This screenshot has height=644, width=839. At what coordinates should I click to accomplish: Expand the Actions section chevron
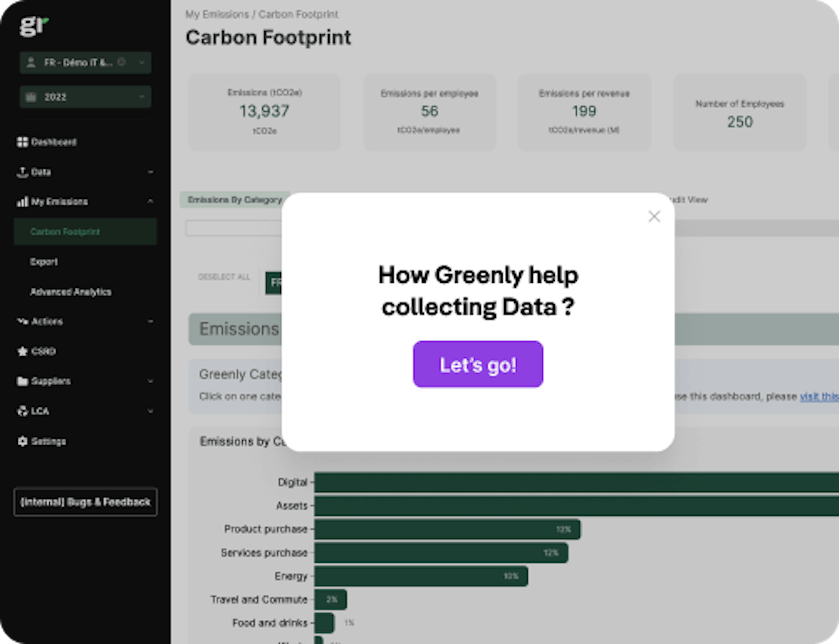pos(150,321)
